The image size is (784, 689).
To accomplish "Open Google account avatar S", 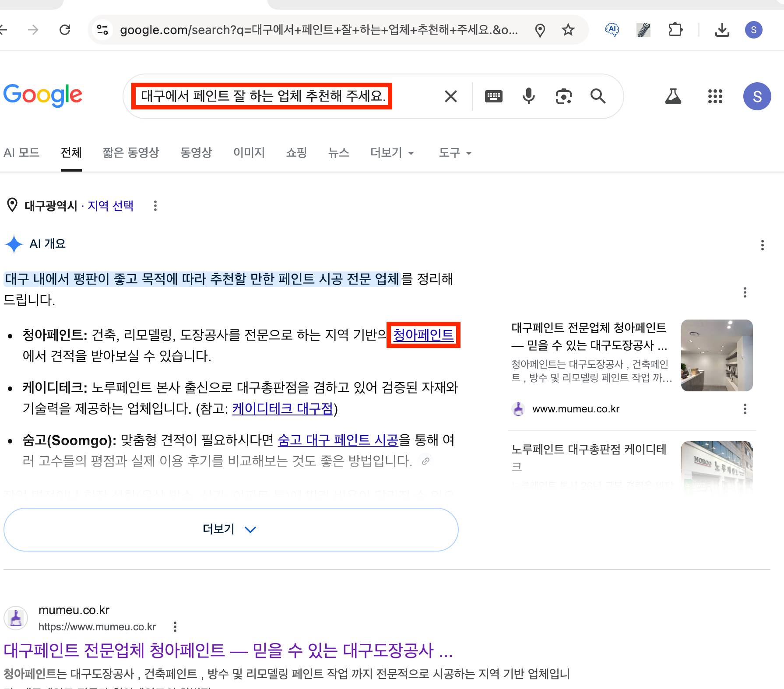I will tap(757, 96).
